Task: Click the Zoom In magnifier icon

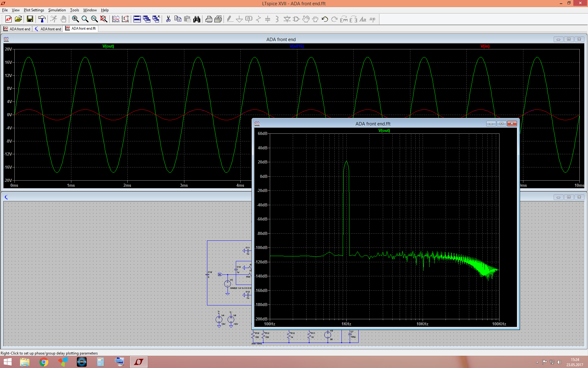Action: 75,19
